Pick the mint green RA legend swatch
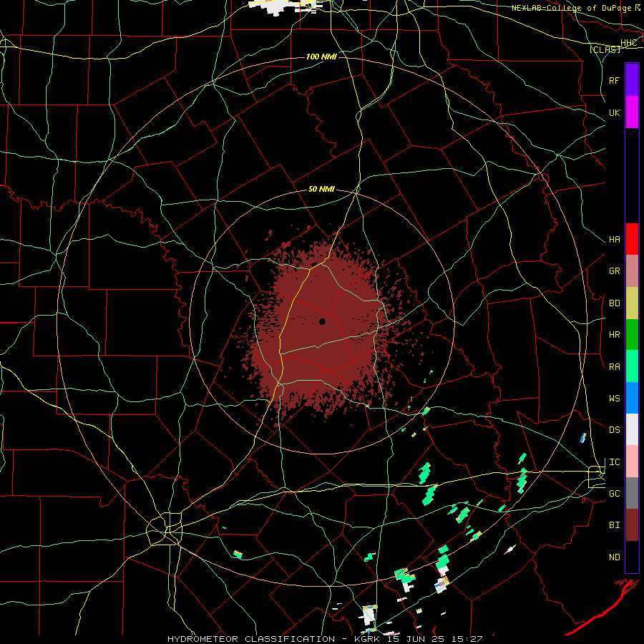 tap(632, 366)
